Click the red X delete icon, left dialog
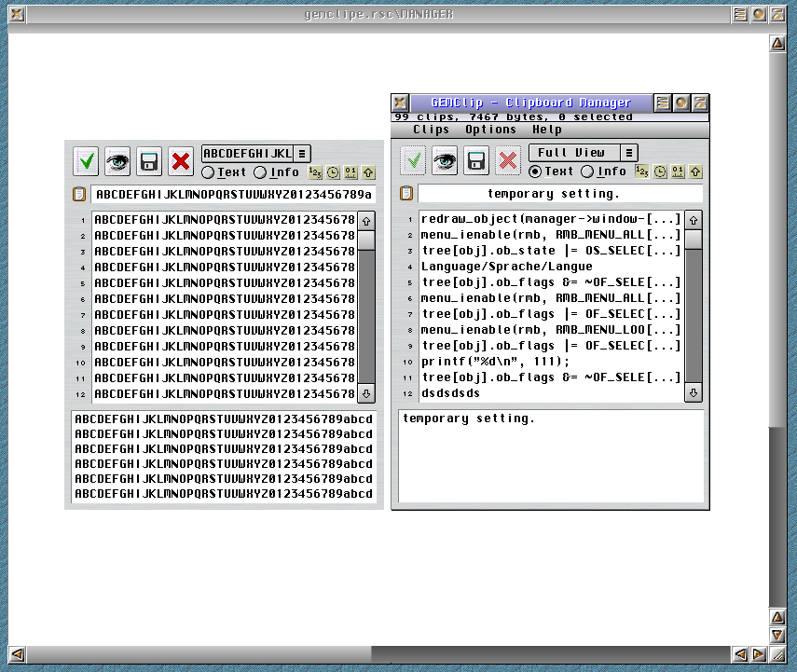797x672 pixels. coord(181,161)
